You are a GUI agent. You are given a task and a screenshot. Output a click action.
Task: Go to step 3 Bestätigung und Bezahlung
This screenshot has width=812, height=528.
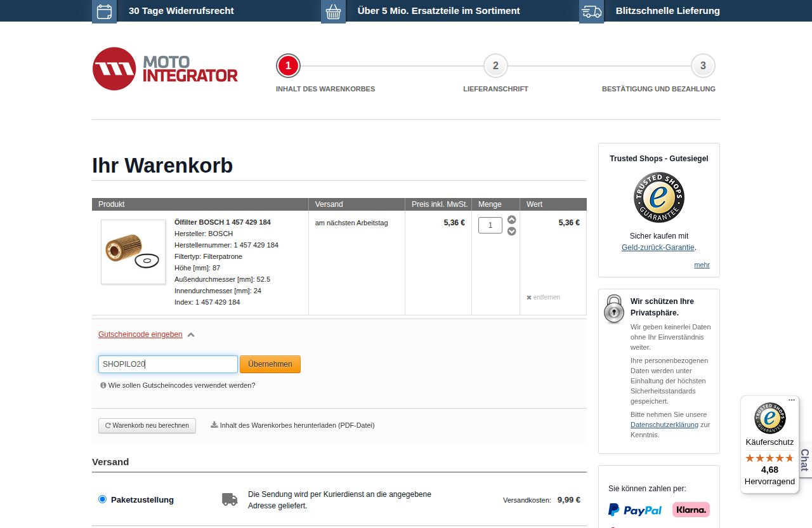tap(703, 65)
